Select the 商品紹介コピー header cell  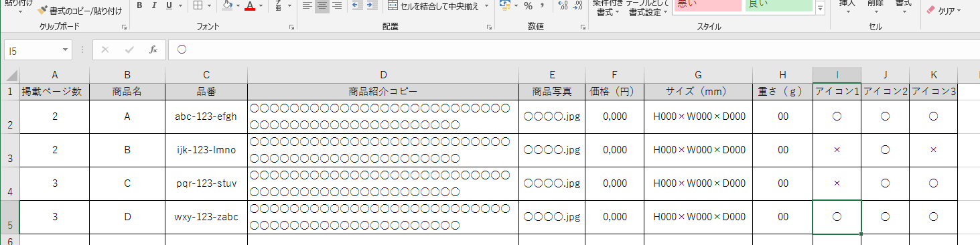coord(383,92)
